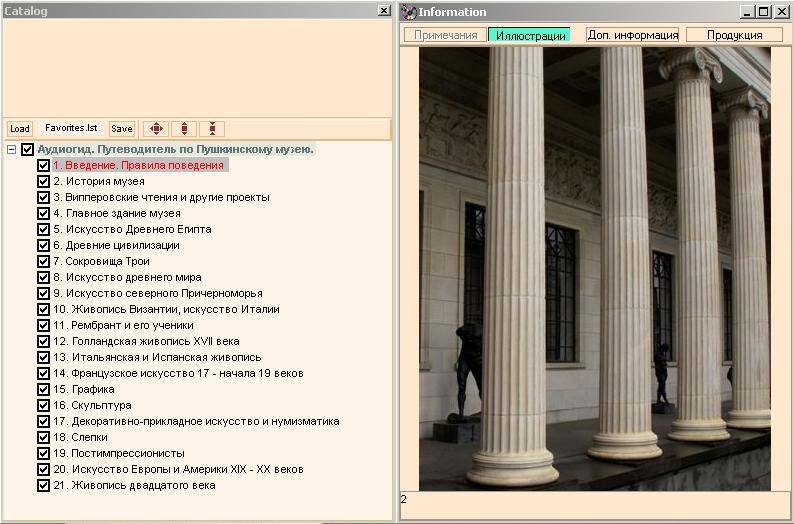Click the Information window title icon
Screen dimensions: 794x524
pos(409,12)
